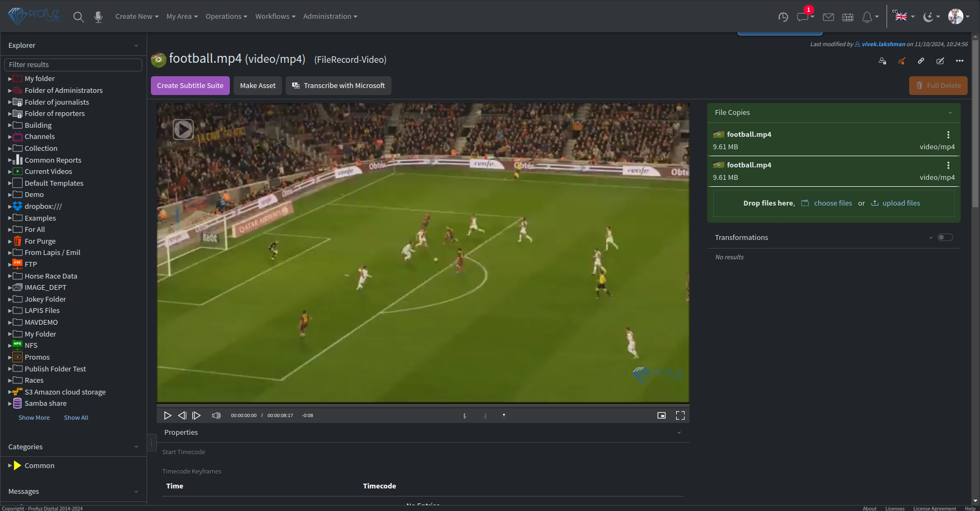Open the Workflows menu

click(x=275, y=17)
